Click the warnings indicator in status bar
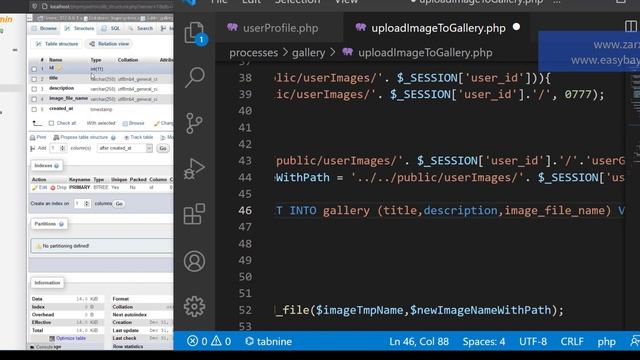 pyautogui.click(x=221, y=341)
